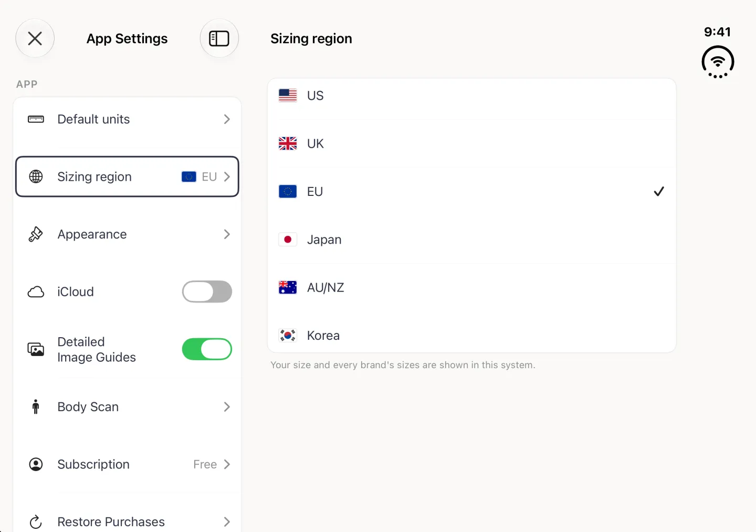Choose EU as sizing region
Image resolution: width=756 pixels, height=532 pixels.
(x=472, y=192)
